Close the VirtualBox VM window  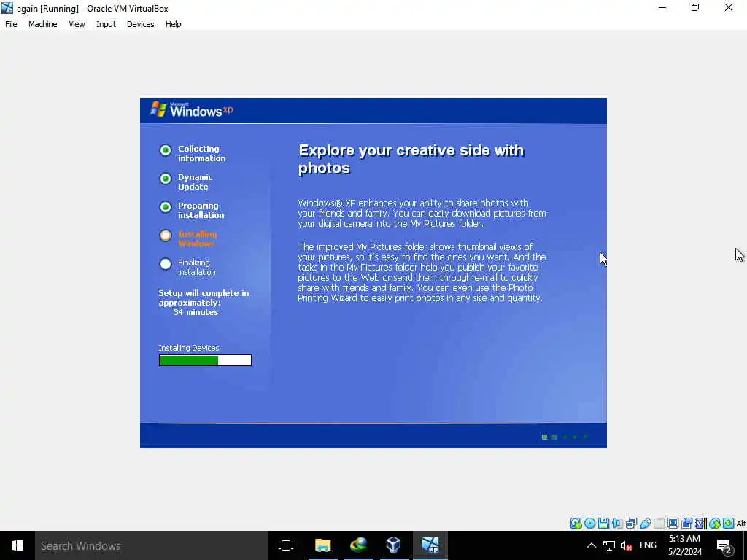(729, 8)
